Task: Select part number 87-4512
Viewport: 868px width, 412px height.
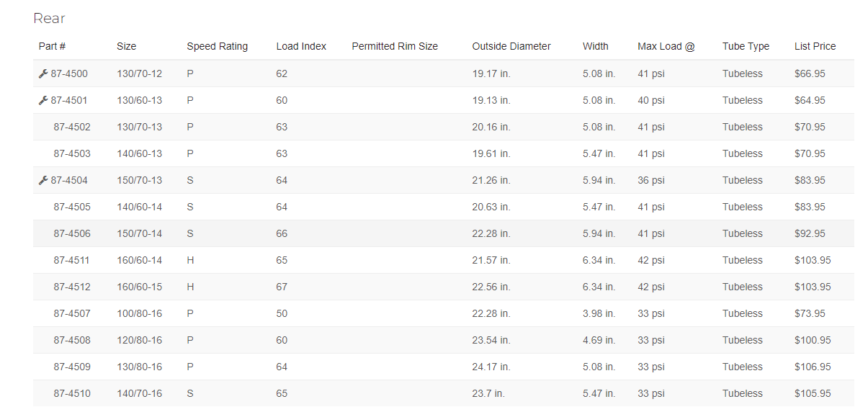Action: [72, 287]
